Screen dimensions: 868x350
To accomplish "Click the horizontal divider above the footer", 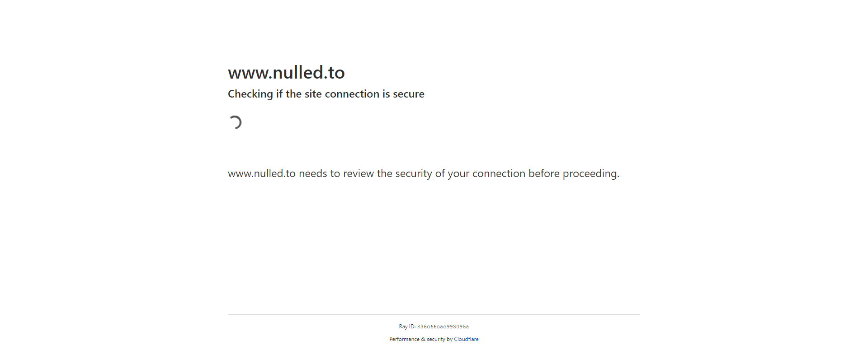I will coord(434,314).
